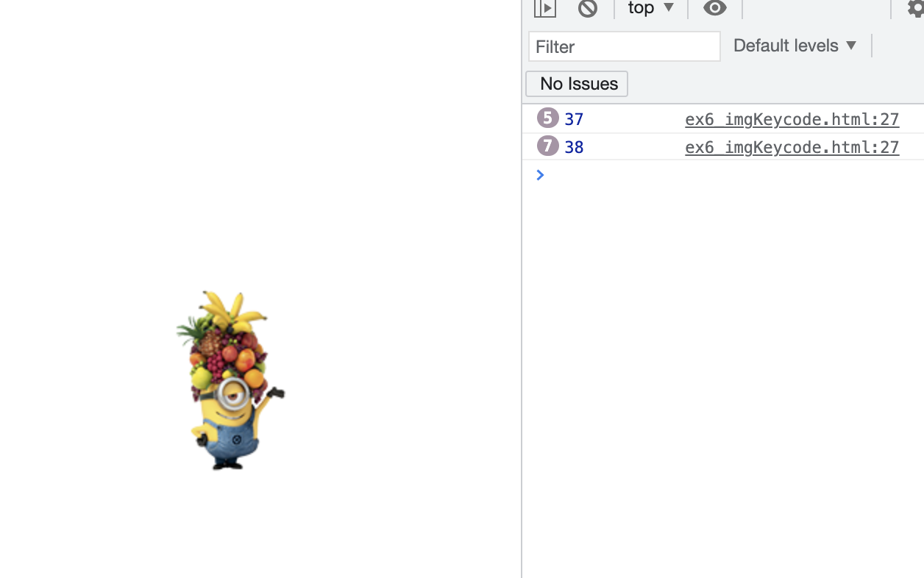Click the minion image on the page
Image resolution: width=924 pixels, height=578 pixels.
point(230,380)
